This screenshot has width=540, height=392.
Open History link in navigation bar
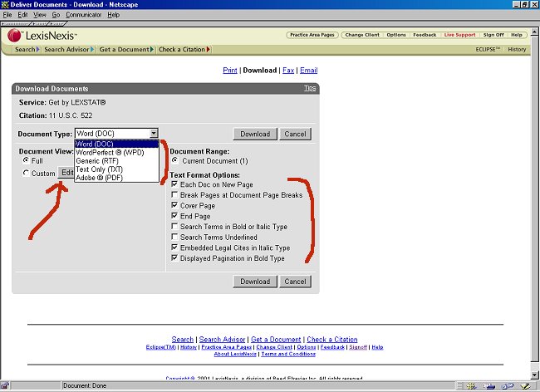517,50
